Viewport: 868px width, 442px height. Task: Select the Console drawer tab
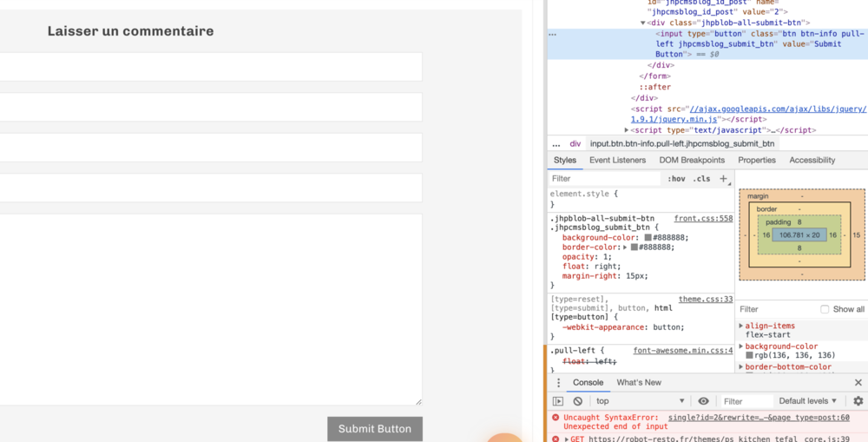[588, 382]
